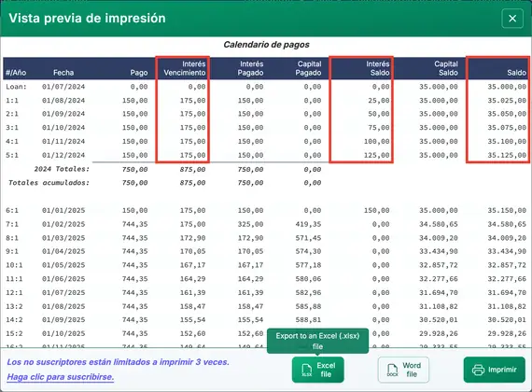
Task: Select Saldo value 35.025,00
Action: point(507,101)
